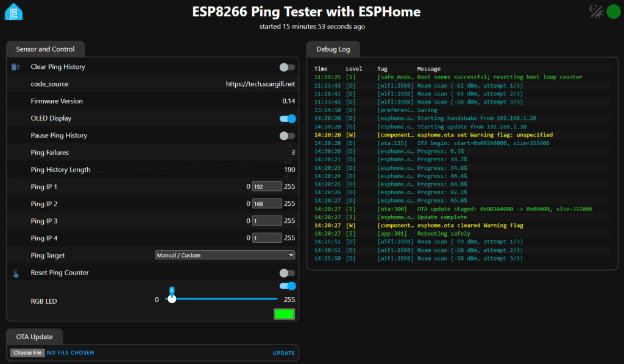Click the Ping IP 3 input field
Image resolution: width=624 pixels, height=364 pixels.
pyautogui.click(x=267, y=220)
